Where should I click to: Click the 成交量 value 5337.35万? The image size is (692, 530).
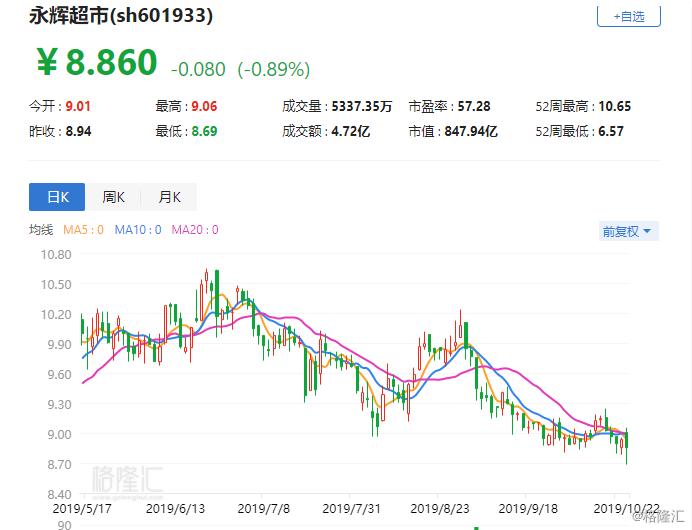point(362,106)
